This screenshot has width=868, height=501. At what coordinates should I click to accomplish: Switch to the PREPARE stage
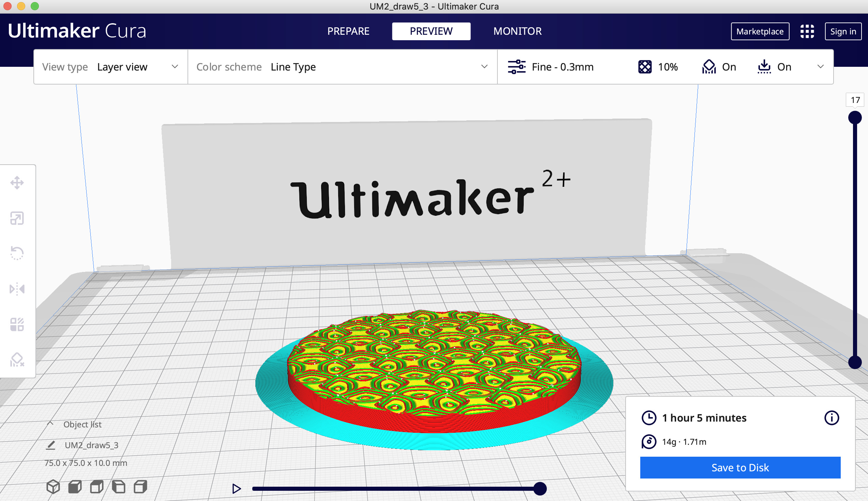tap(348, 31)
